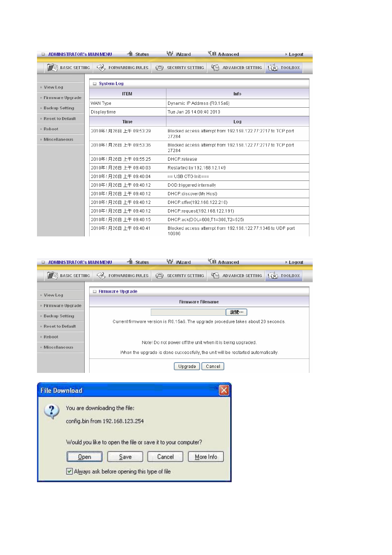
Task: Click 'config.bin from 192.168.123.254' text in dialog
Action: (x=105, y=421)
